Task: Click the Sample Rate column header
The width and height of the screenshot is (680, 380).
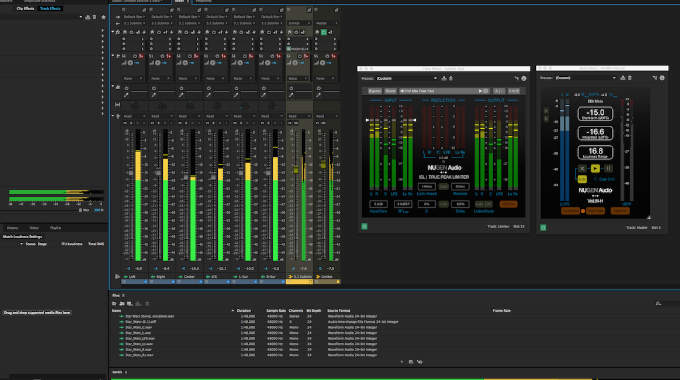Action: coord(276,311)
